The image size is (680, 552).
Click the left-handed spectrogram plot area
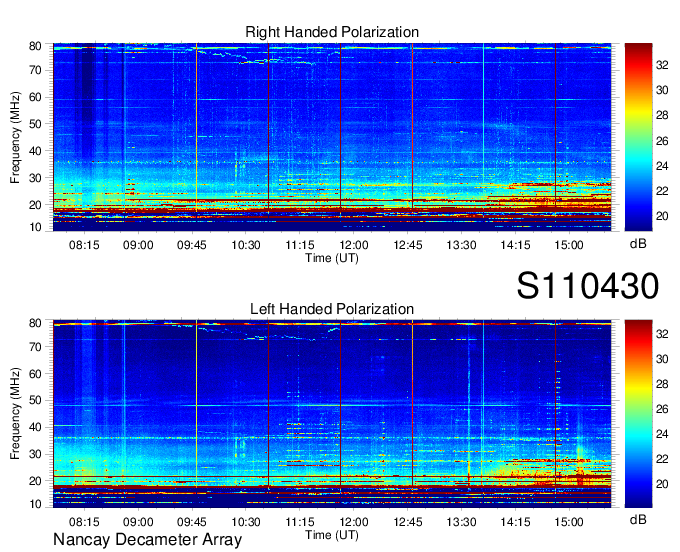tap(332, 414)
